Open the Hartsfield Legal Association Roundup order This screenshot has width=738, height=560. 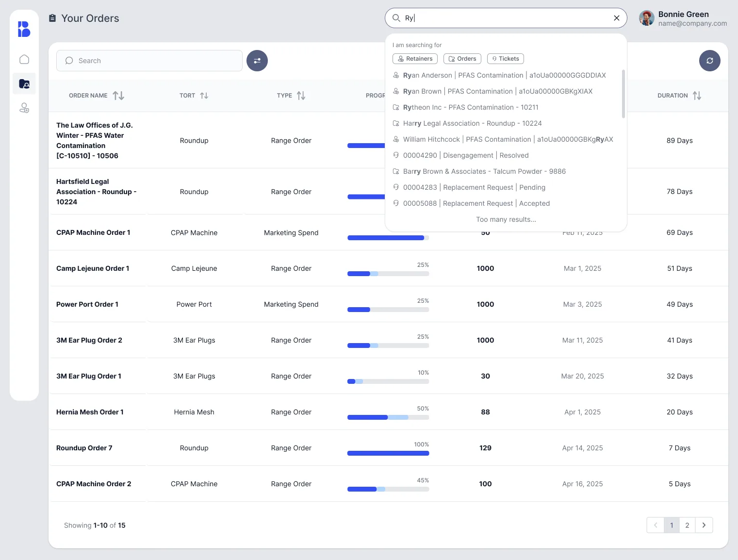point(97,192)
